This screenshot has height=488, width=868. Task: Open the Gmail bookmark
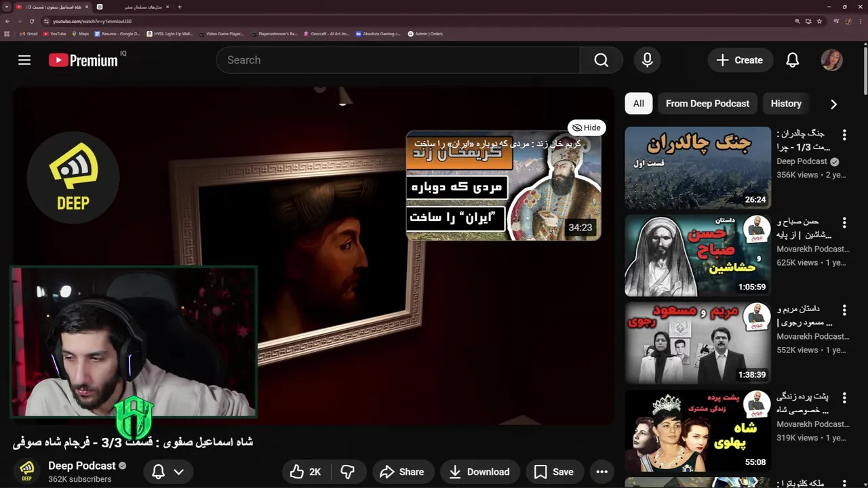28,33
